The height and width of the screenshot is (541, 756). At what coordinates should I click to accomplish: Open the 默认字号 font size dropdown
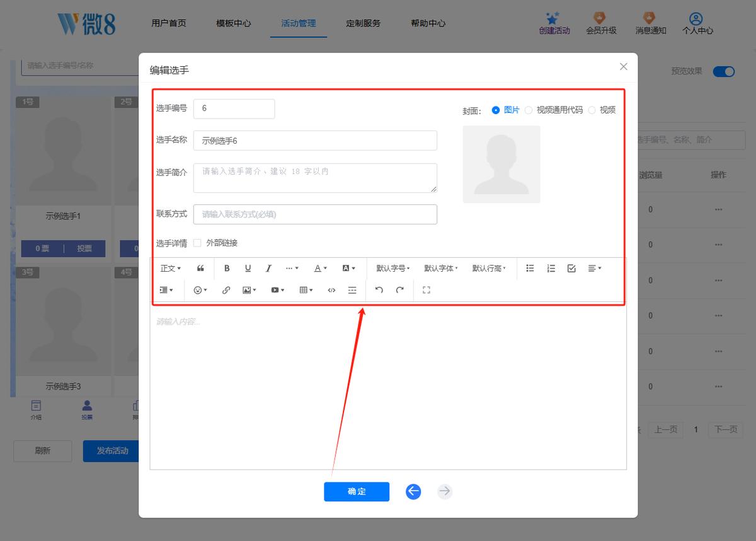pos(393,268)
